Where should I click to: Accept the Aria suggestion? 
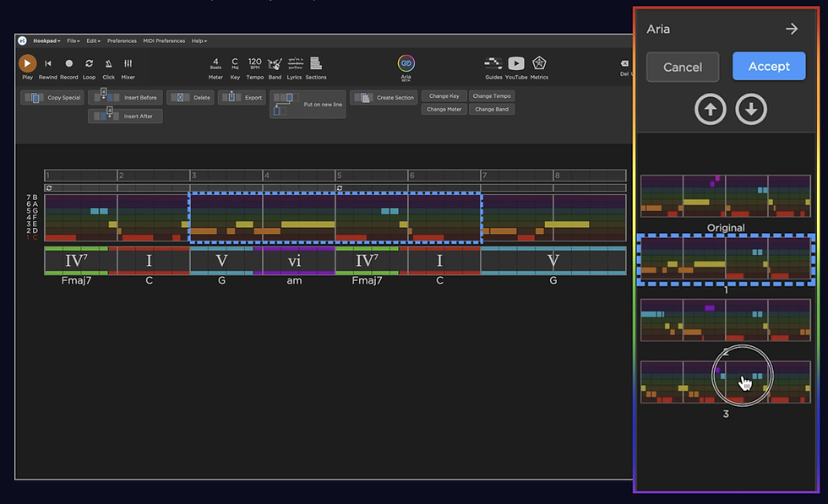[769, 67]
